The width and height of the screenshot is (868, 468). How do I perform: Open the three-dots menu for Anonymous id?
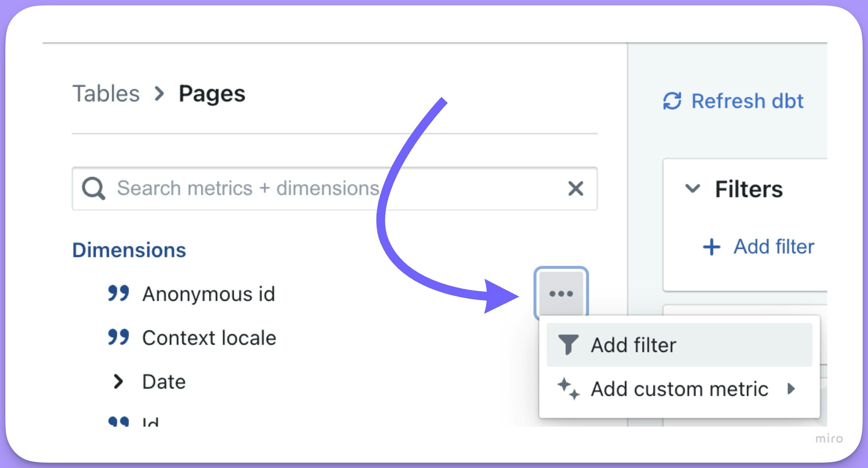pyautogui.click(x=561, y=293)
